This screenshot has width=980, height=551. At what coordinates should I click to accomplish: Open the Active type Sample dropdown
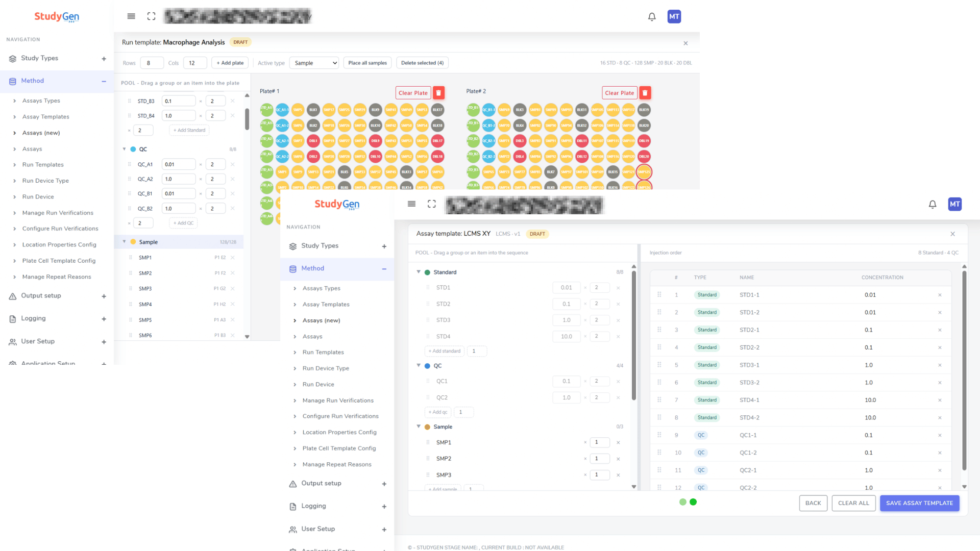coord(314,63)
